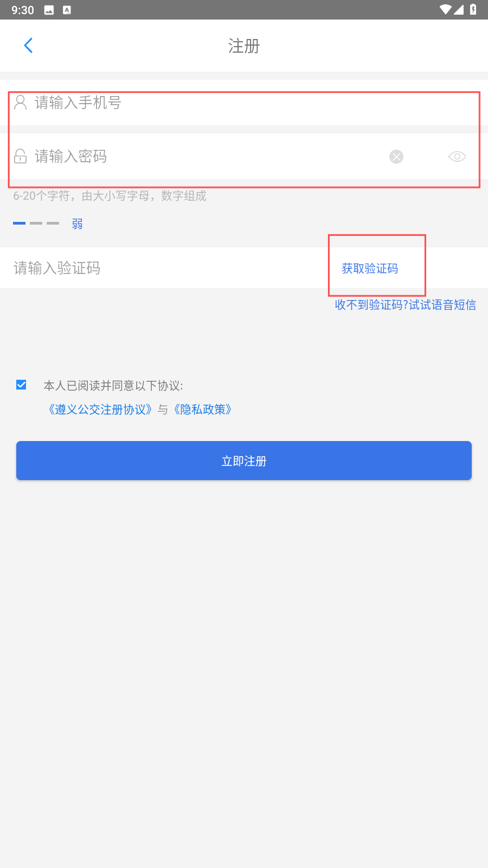This screenshot has height=868, width=488.
Task: Go back using the blue arrow icon
Action: pos(29,46)
